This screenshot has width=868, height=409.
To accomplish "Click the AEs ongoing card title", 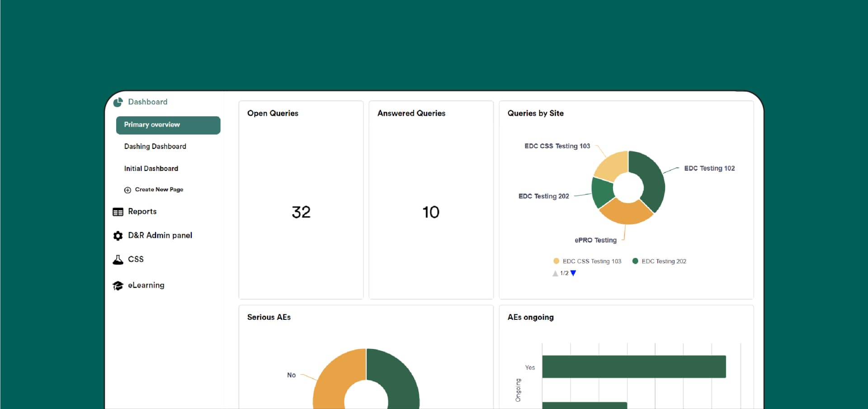I will tap(530, 317).
